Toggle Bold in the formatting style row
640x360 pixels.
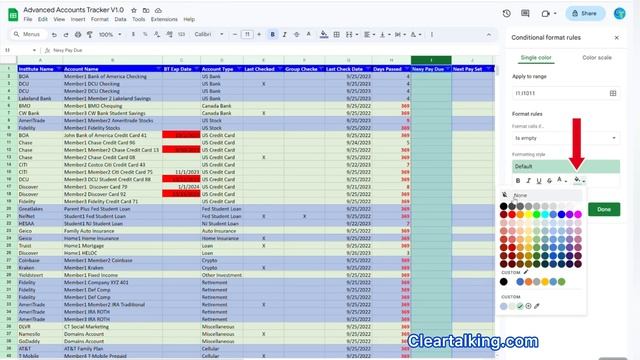(518, 180)
